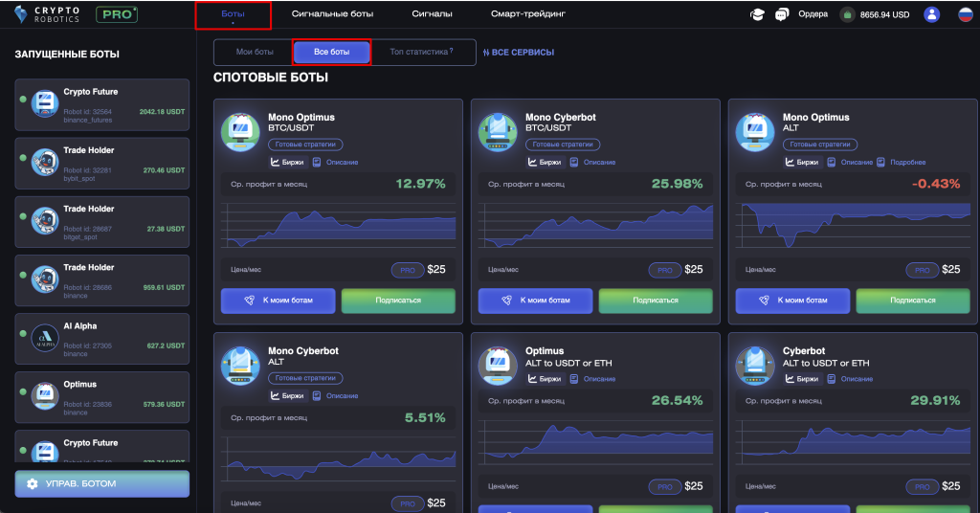Image resolution: width=980 pixels, height=513 pixels.
Task: Click Биржи chart icon on Mono Optimus BTC/USDT
Action: coord(275,162)
